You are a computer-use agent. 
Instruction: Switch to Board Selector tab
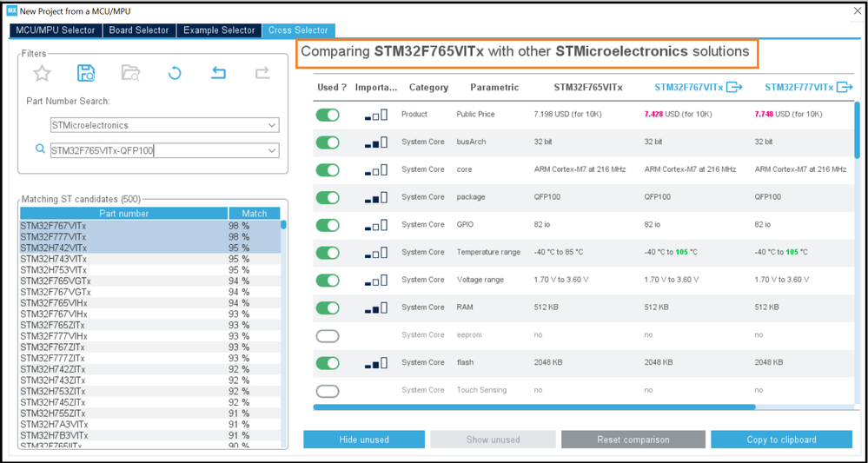(x=139, y=30)
